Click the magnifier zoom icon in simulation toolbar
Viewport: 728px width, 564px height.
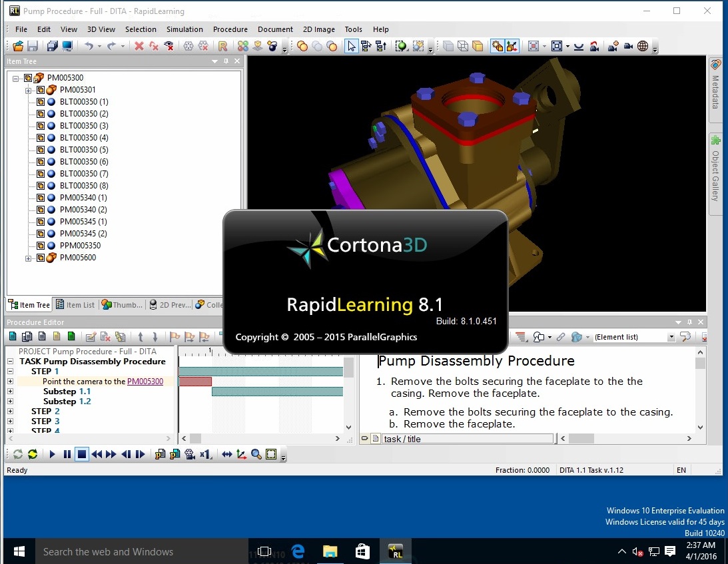point(256,454)
